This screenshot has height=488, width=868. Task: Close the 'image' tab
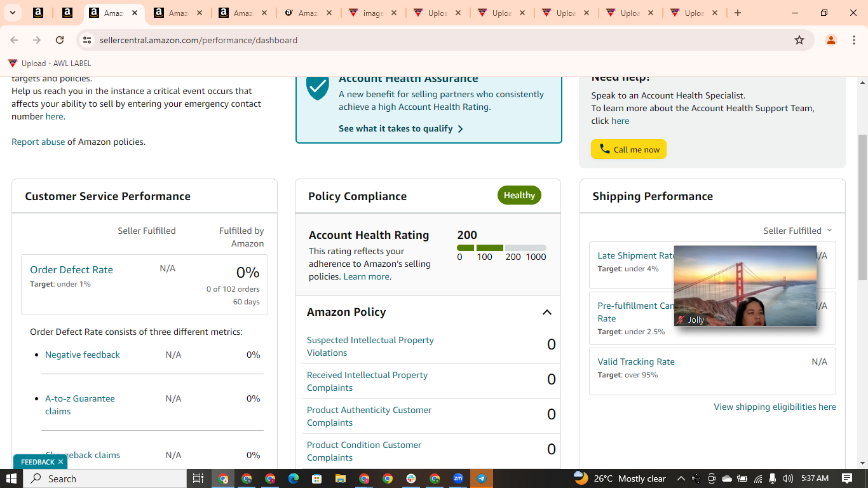pyautogui.click(x=393, y=13)
